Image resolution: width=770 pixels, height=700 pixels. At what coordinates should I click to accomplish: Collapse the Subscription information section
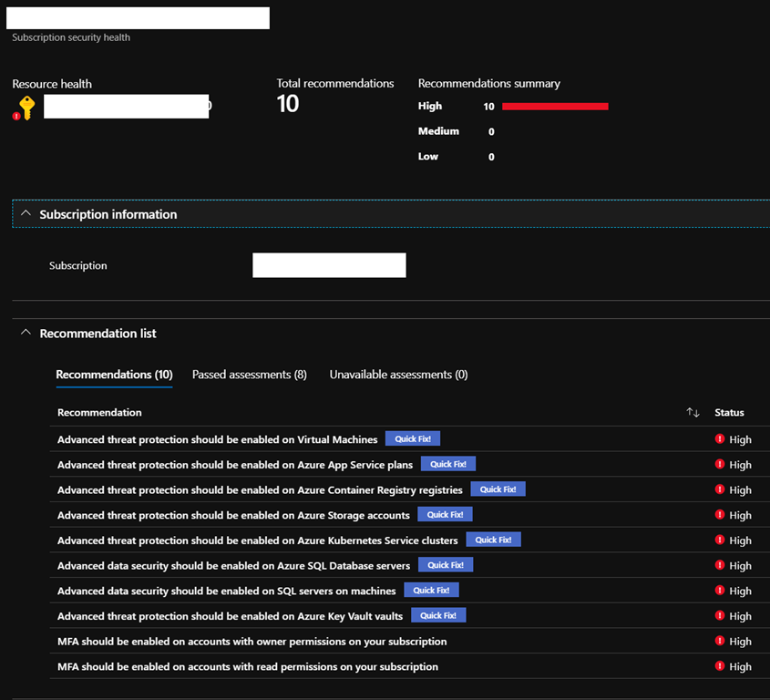pyautogui.click(x=26, y=214)
